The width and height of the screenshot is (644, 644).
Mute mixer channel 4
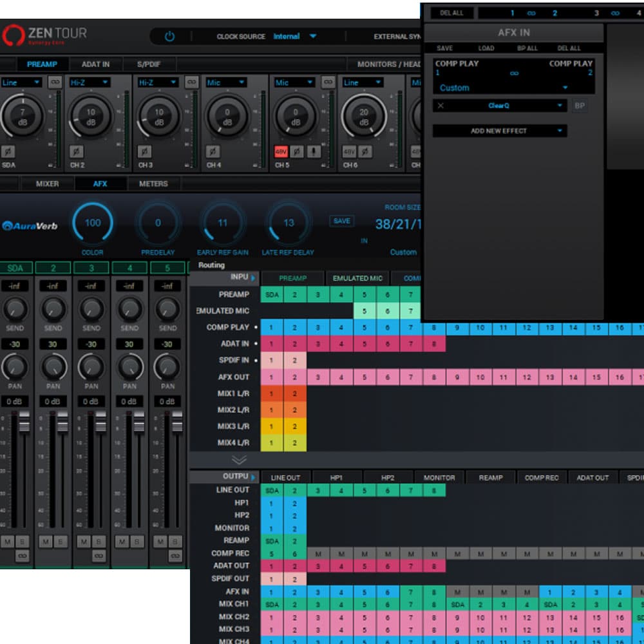pos(122,542)
